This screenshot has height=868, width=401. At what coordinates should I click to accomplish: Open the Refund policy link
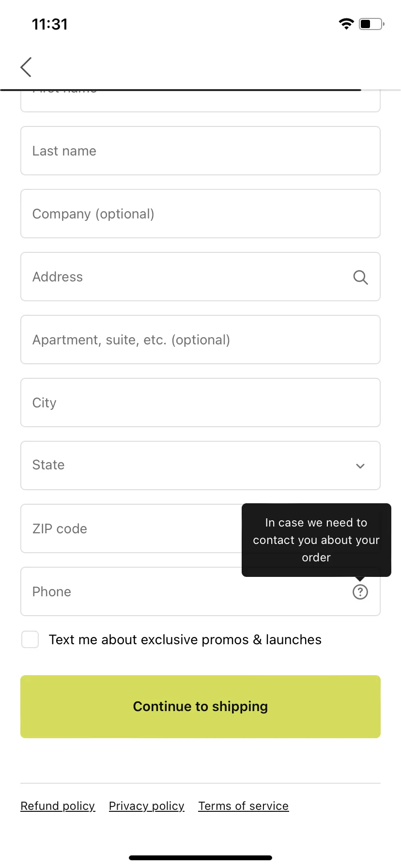point(58,806)
